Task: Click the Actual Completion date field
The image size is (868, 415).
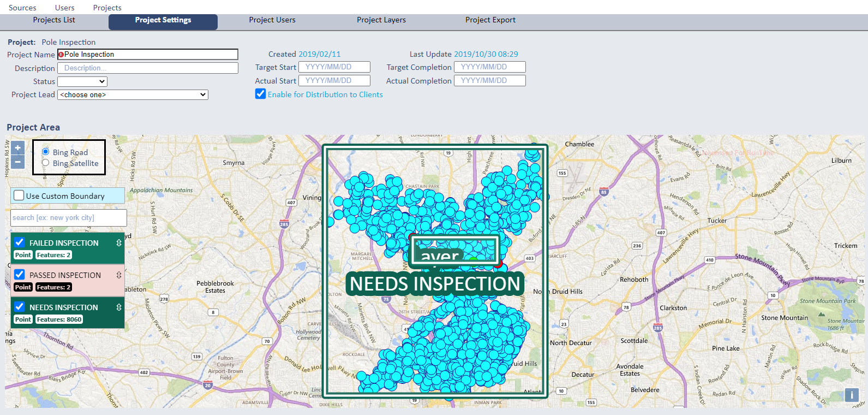Action: click(490, 80)
